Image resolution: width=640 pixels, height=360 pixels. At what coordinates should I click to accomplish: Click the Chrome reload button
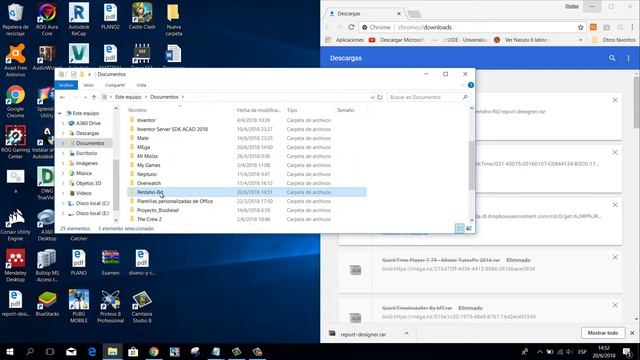pyautogui.click(x=351, y=27)
